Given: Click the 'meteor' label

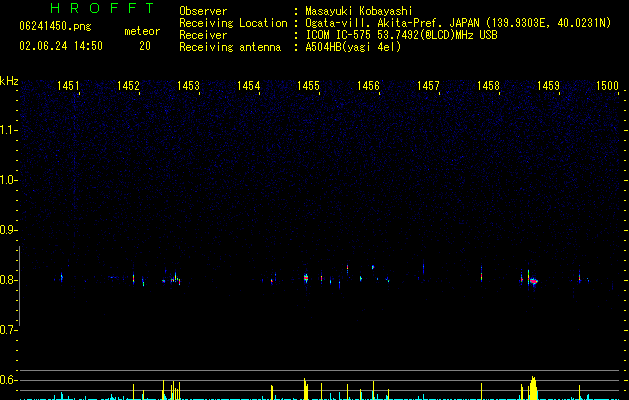Looking at the screenshot, I should (x=142, y=31).
